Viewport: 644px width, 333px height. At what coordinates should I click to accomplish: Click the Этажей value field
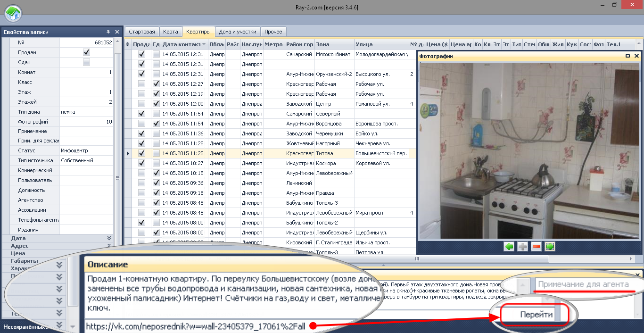pyautogui.click(x=86, y=102)
